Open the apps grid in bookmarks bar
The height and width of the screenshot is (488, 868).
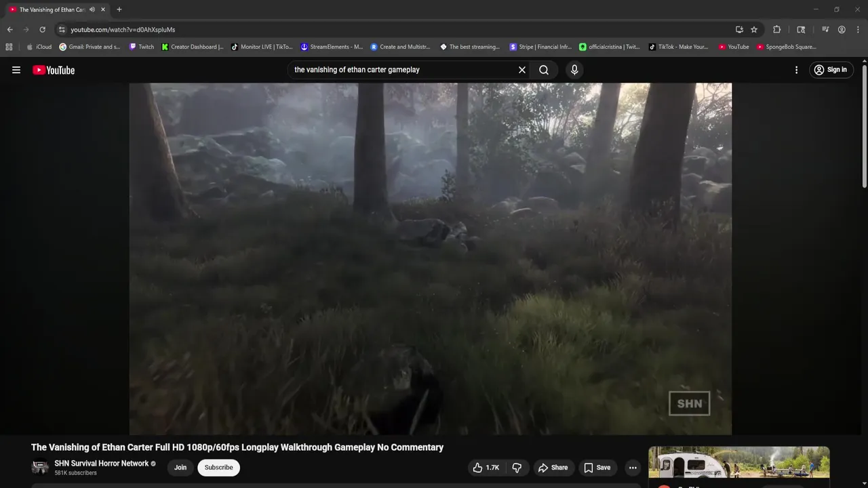[x=9, y=47]
